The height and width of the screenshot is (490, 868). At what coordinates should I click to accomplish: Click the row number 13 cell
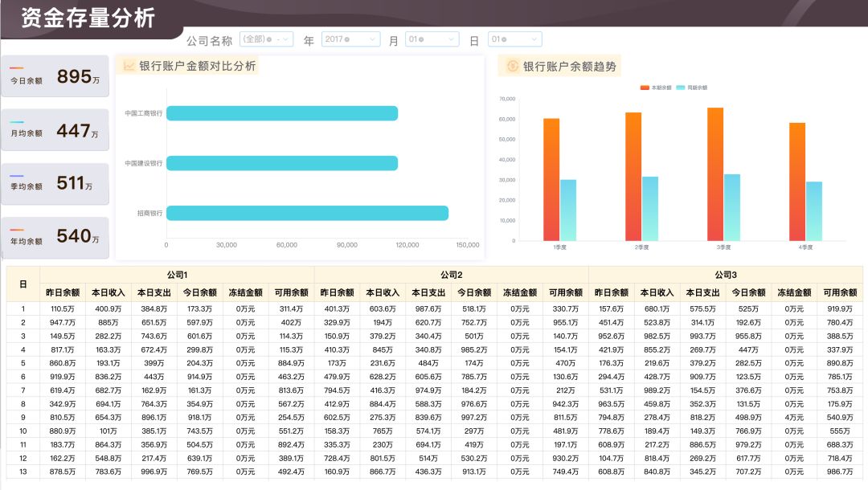(23, 472)
